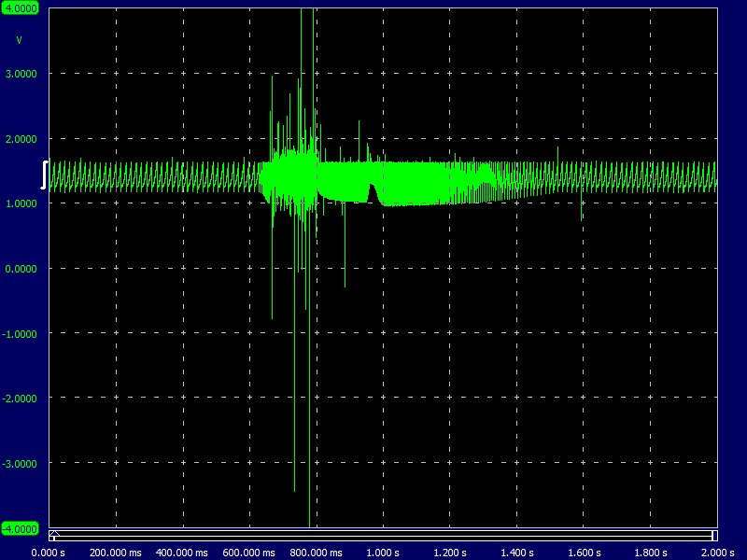This screenshot has height=560, width=747.
Task: Click the green V axis unit label
Action: click(19, 40)
